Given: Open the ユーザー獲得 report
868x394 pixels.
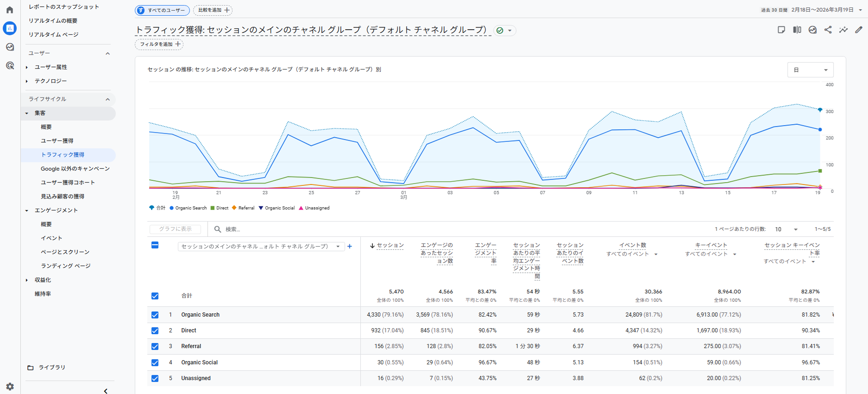Looking at the screenshot, I should [x=57, y=141].
